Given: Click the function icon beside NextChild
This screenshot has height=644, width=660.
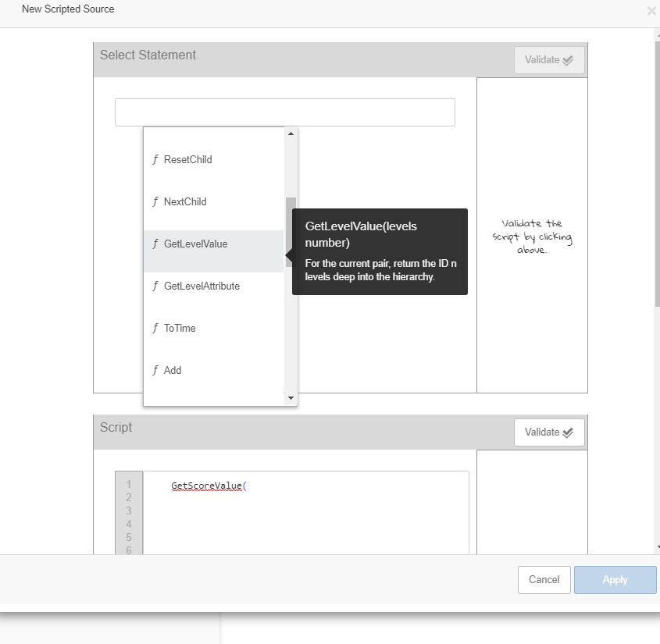Looking at the screenshot, I should click(x=155, y=202).
